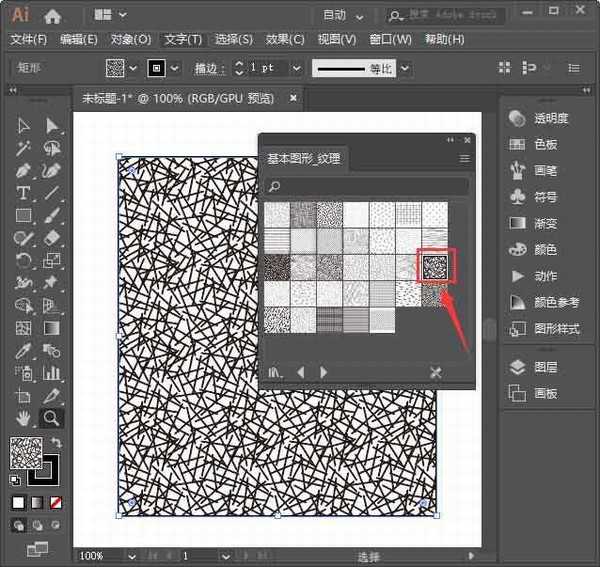Open the 基本图形_纹理 panel options menu
Viewport: 600px width, 567px height.
coord(464,159)
